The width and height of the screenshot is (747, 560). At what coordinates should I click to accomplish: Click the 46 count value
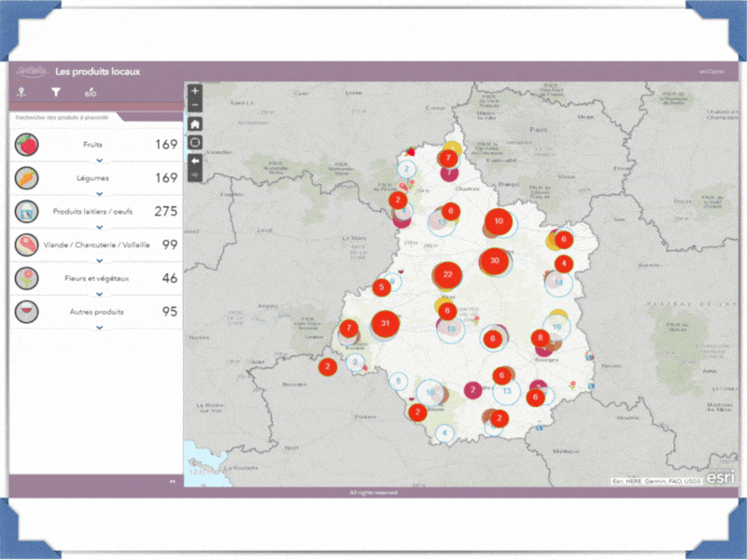click(170, 278)
